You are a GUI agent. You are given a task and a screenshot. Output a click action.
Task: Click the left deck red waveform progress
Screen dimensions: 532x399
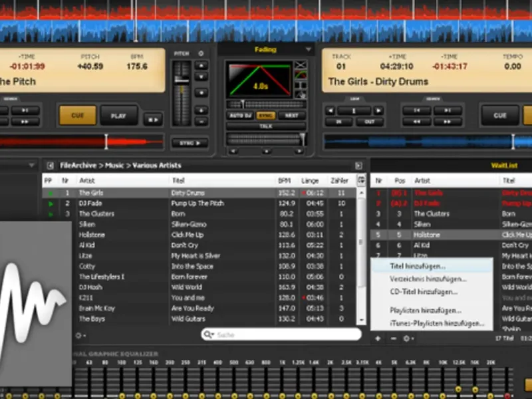pyautogui.click(x=81, y=142)
